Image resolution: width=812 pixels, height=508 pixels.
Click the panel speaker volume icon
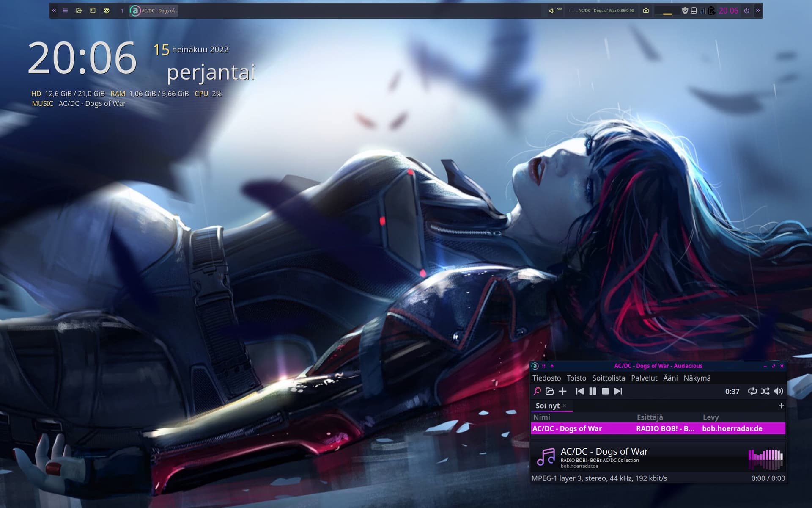pyautogui.click(x=551, y=11)
